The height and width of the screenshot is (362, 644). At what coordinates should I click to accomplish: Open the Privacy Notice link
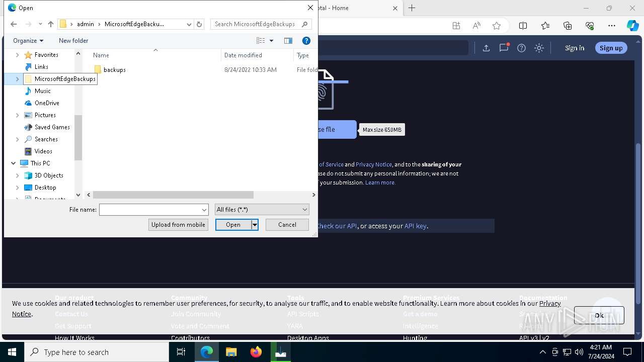pyautogui.click(x=373, y=164)
